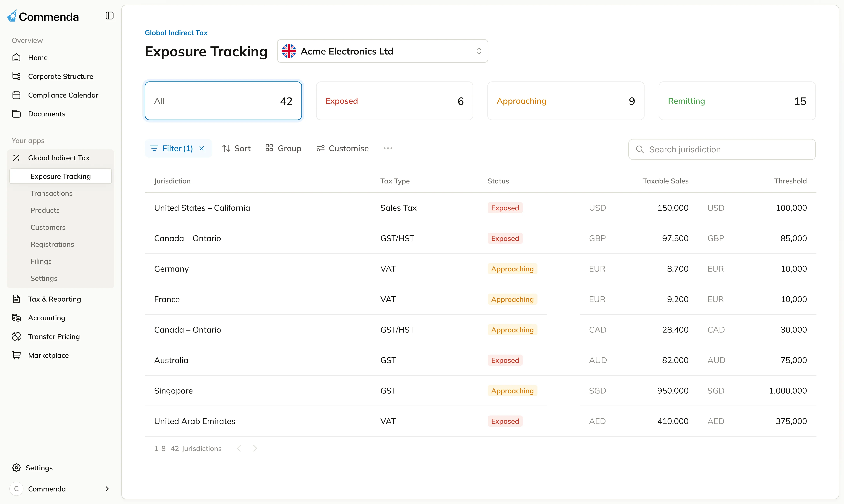Open the Registrations section
The image size is (844, 504).
(52, 244)
